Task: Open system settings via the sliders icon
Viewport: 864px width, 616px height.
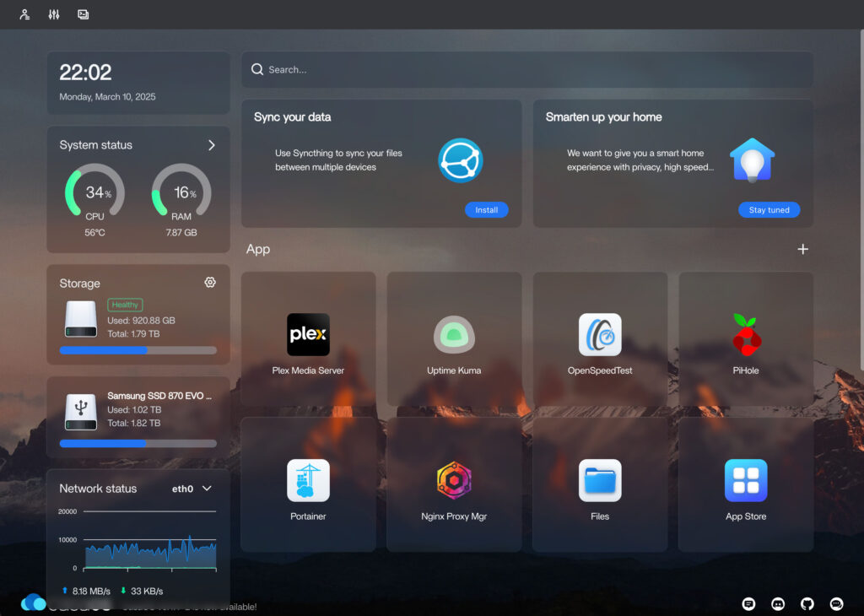Action: tap(53, 14)
